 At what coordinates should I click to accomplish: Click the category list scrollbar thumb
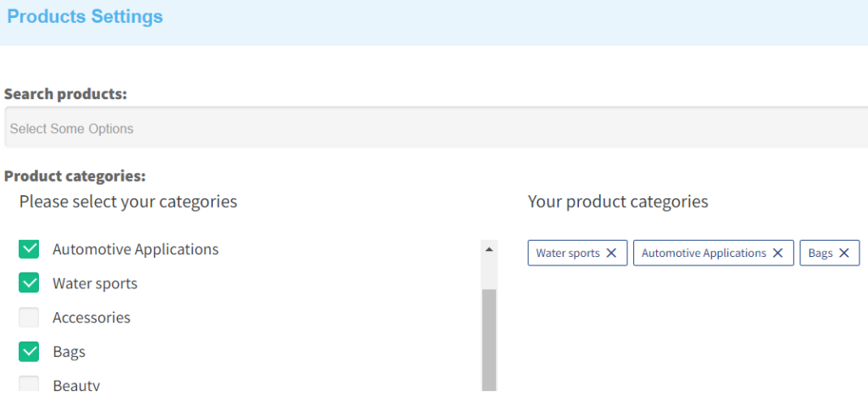click(489, 340)
